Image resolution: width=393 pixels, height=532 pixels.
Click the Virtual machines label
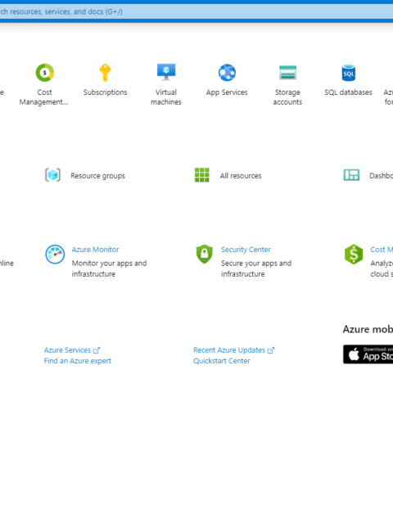pyautogui.click(x=166, y=97)
